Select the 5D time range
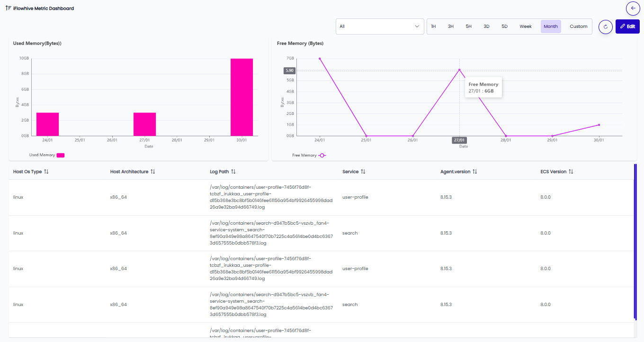The height and width of the screenshot is (342, 644). click(504, 26)
